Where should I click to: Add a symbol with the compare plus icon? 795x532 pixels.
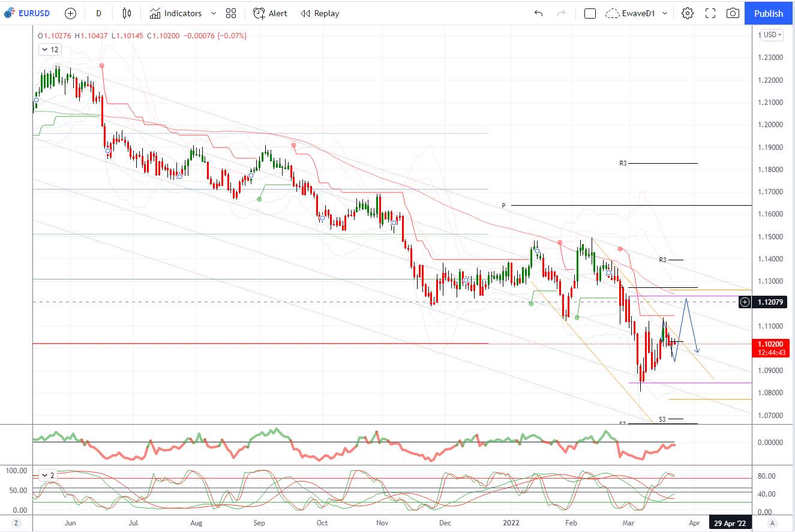tap(71, 13)
